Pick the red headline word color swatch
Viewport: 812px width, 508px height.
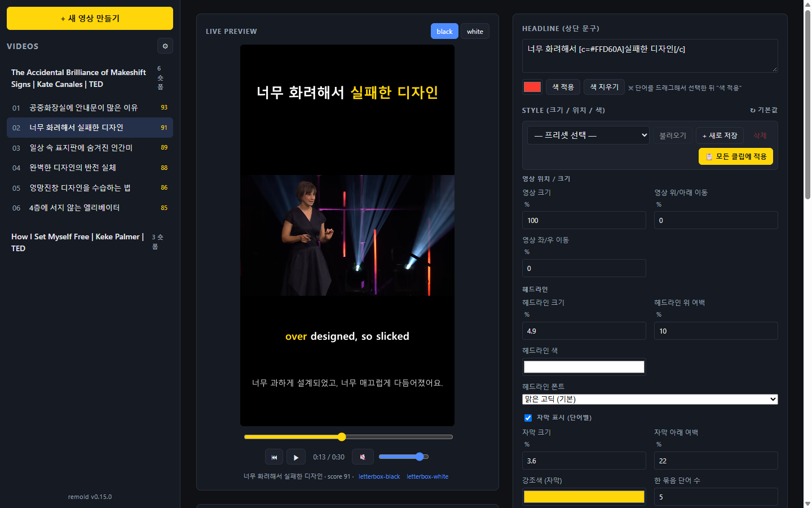(x=532, y=87)
